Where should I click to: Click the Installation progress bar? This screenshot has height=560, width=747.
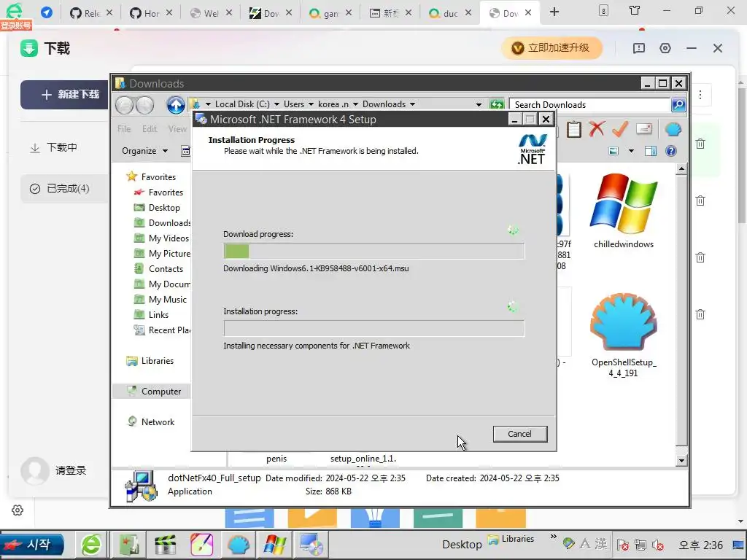click(374, 328)
